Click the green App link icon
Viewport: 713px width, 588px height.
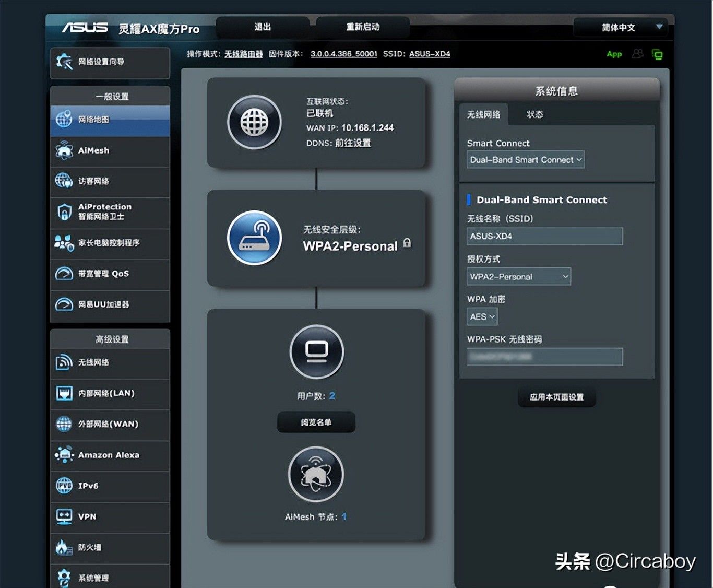point(614,54)
